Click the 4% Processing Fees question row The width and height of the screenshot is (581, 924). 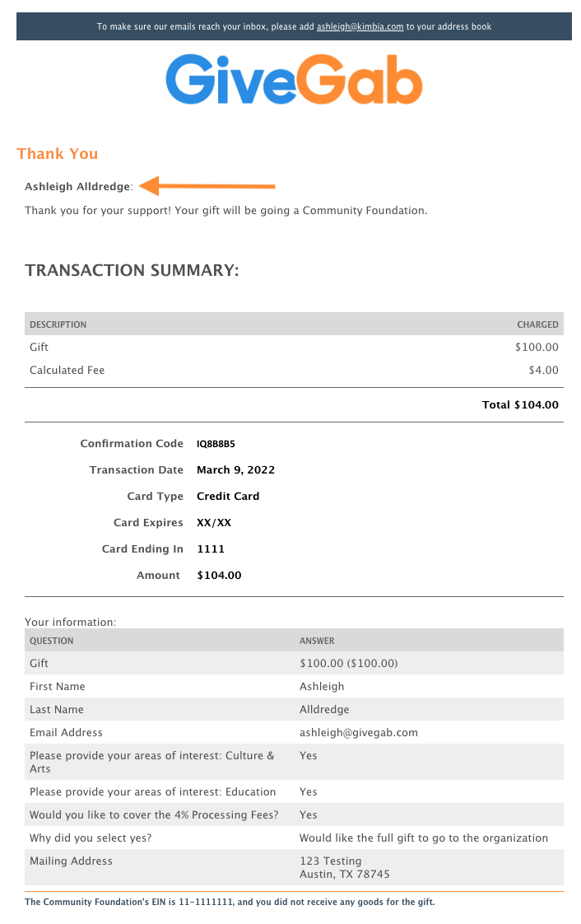[x=294, y=814]
